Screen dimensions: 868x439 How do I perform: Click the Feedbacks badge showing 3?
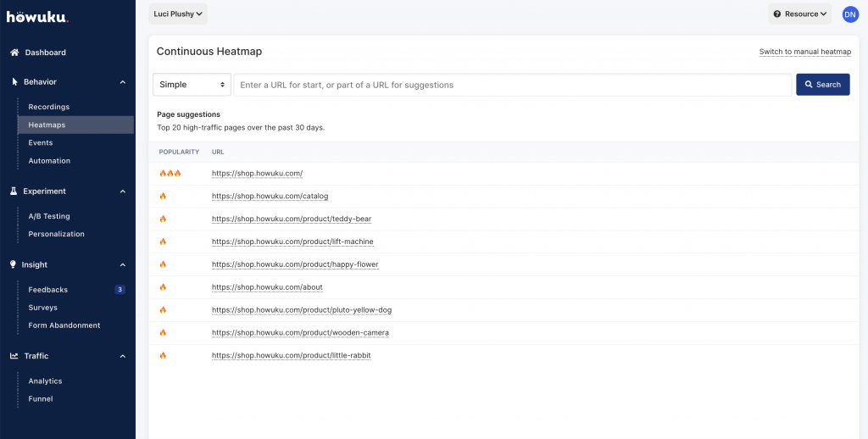coord(120,290)
